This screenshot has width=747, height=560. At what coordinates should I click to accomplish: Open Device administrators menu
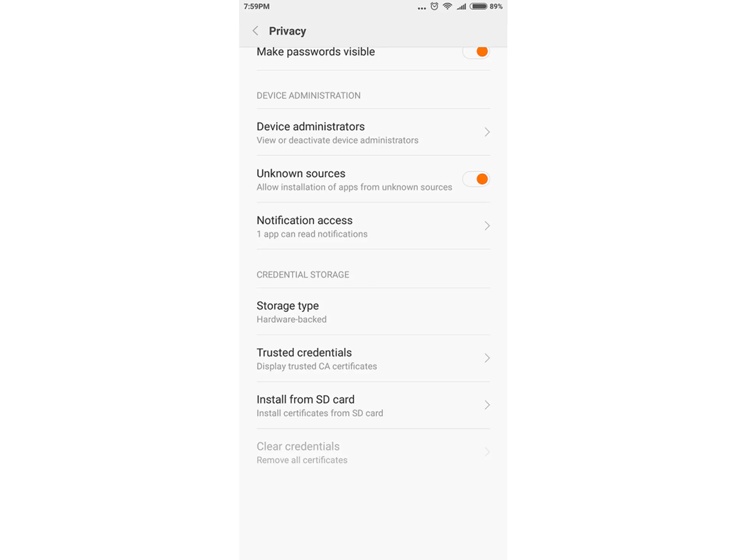point(373,132)
